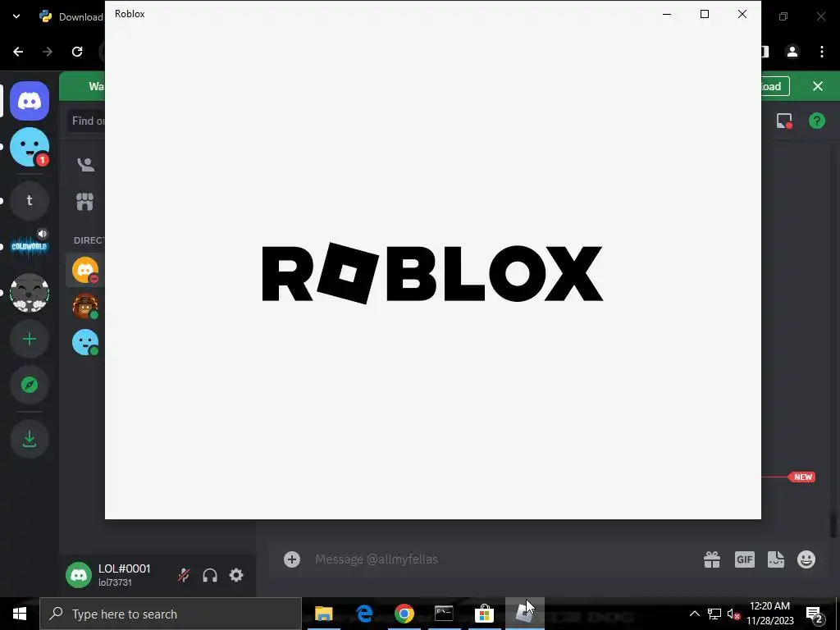Open browser three-dot menu
The image size is (840, 630).
pos(822,52)
